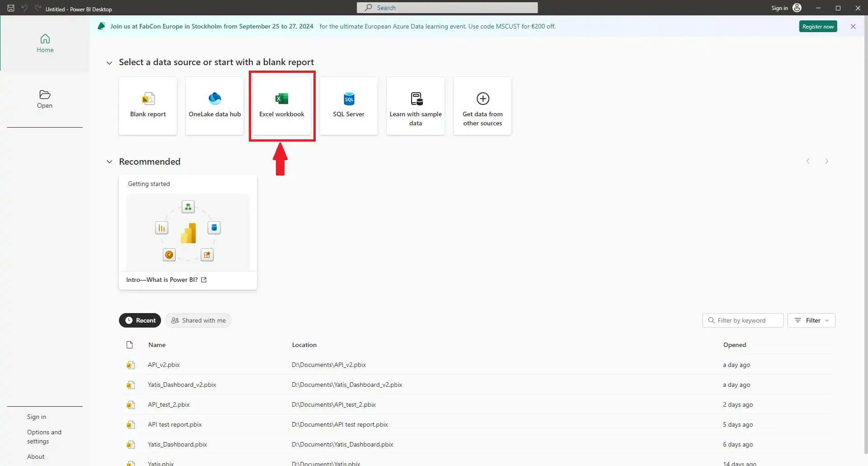This screenshot has height=466, width=868.
Task: Open the Filter dropdown
Action: 811,320
